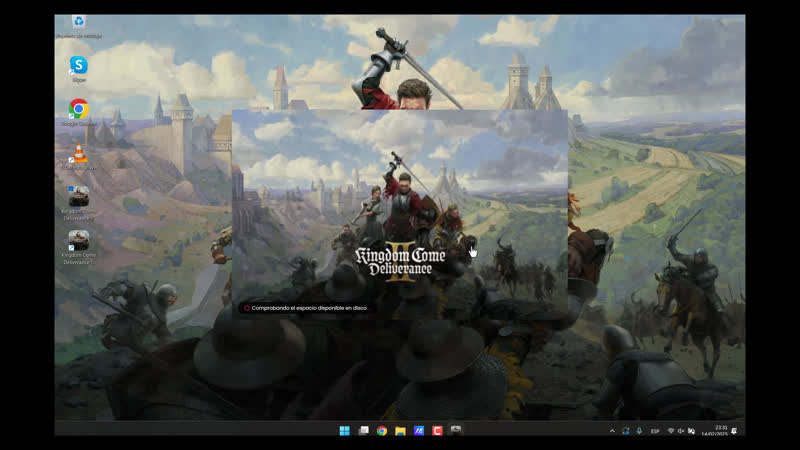
Task: Open File Explorer from the taskbar
Action: pos(400,431)
